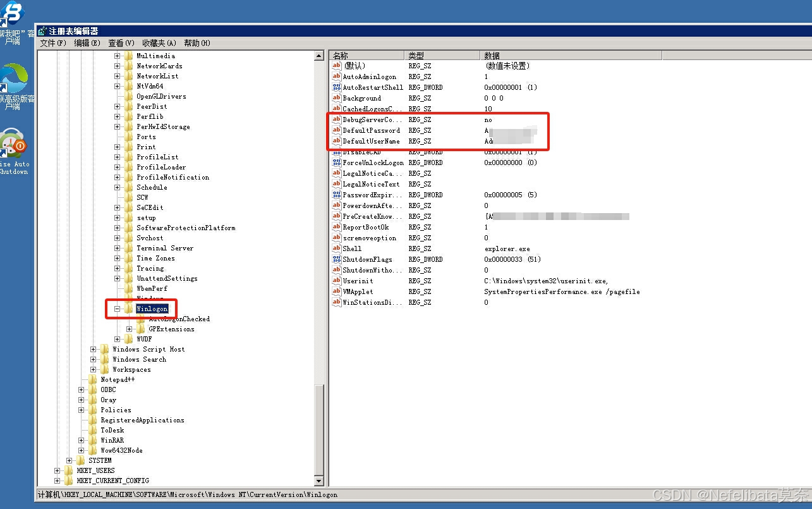
Task: Collapse the Winlogon tree node
Action: pyautogui.click(x=118, y=309)
